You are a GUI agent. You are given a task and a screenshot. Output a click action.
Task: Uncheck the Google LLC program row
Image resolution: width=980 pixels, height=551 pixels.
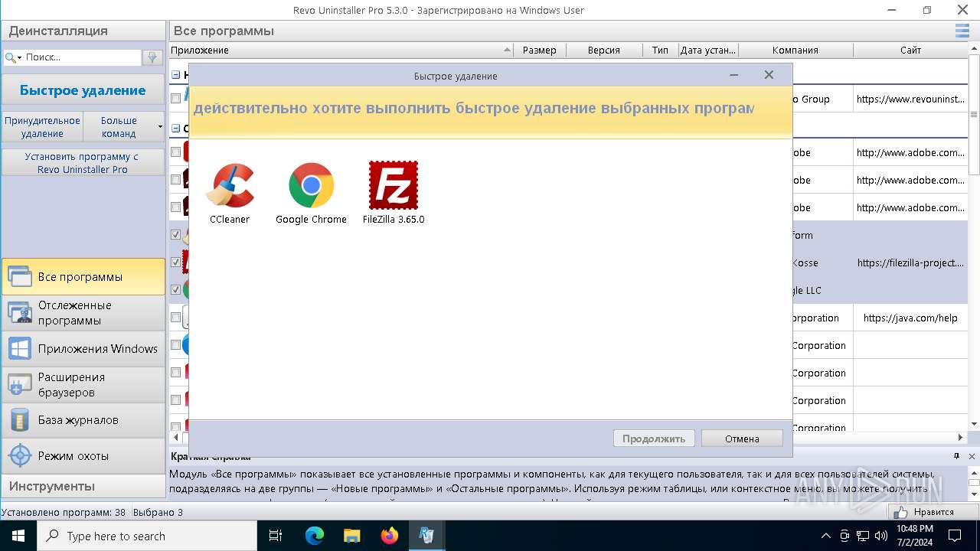176,290
